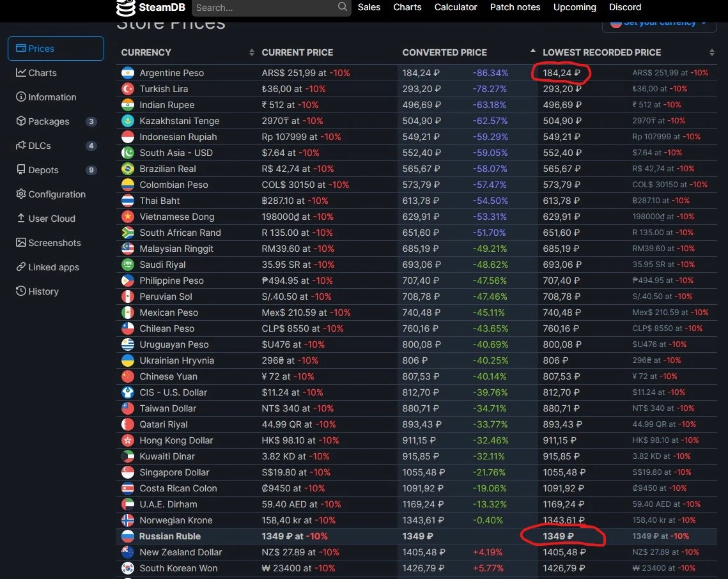Click the Hong Kong Dollar flag icon

point(128,440)
